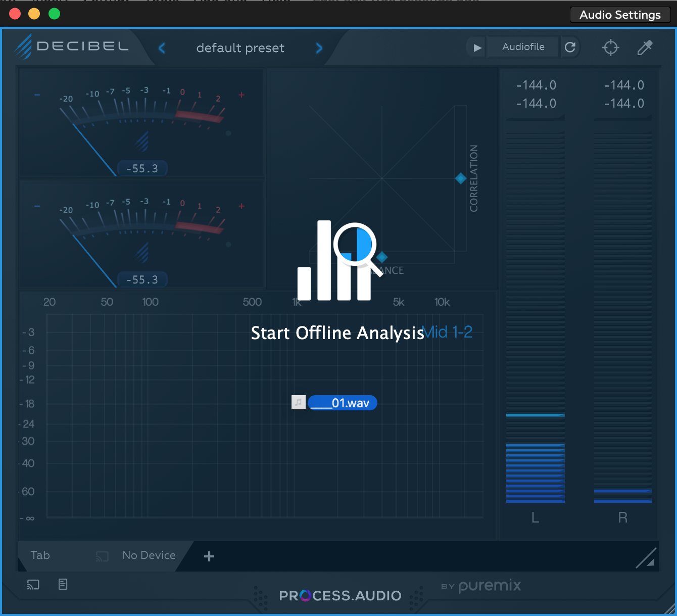Screen dimensions: 677x616
Task: Select the eyedropper tool icon
Action: (x=644, y=48)
